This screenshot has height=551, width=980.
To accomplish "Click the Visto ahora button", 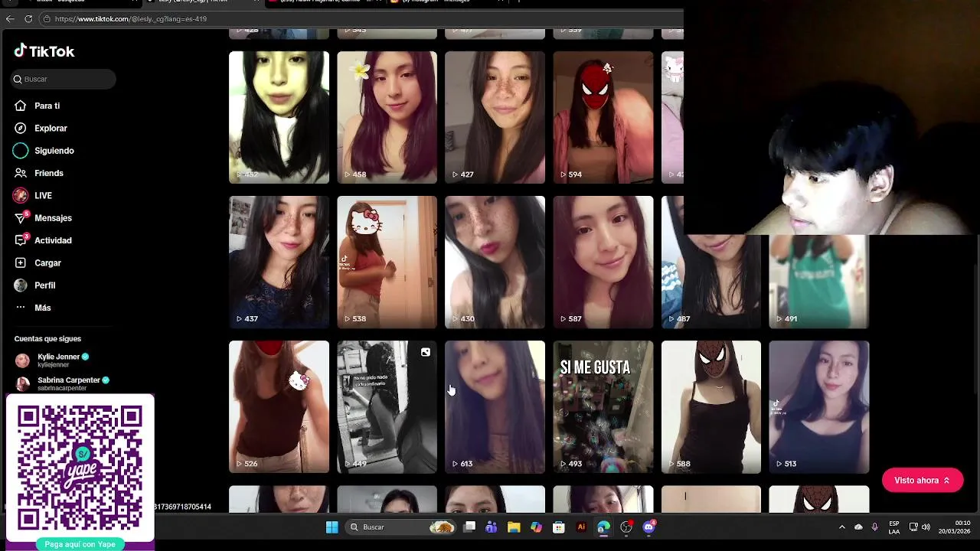I will [x=922, y=481].
